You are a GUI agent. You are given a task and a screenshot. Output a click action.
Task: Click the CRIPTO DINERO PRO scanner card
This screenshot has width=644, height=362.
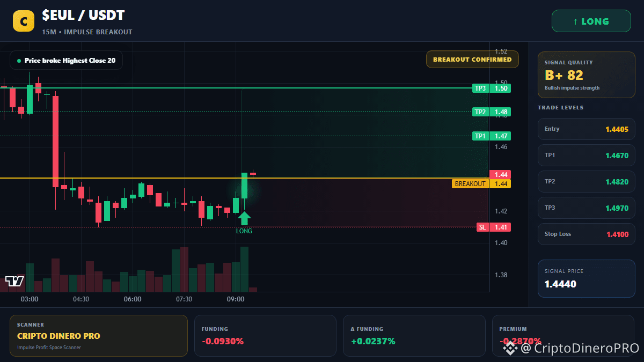(x=99, y=336)
